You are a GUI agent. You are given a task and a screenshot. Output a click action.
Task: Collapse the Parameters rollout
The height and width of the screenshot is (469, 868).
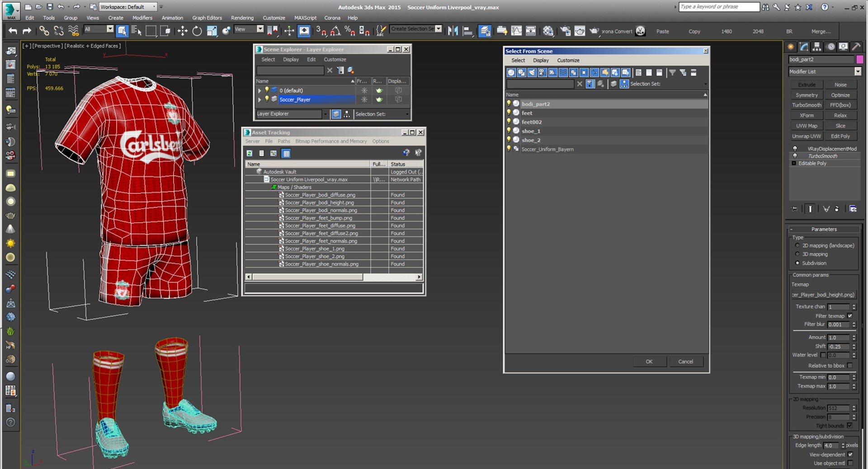[824, 229]
